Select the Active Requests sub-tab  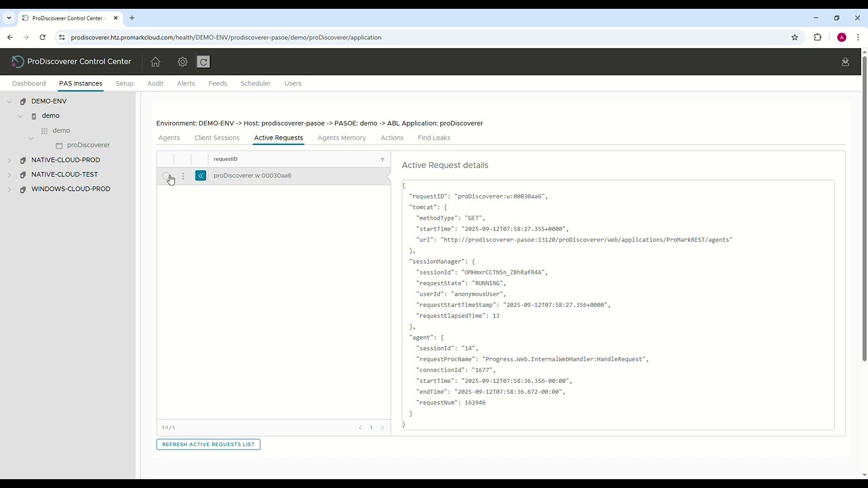[278, 138]
